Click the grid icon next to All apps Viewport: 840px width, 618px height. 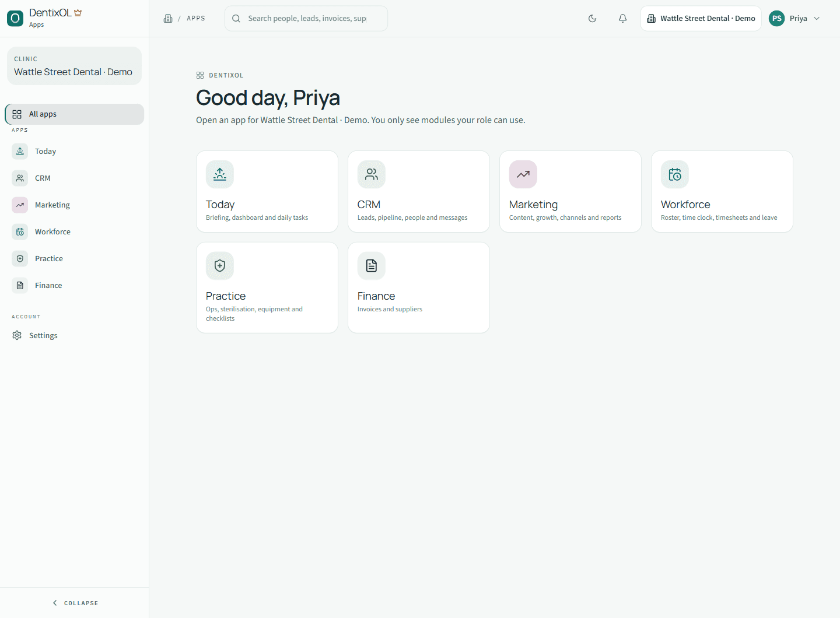click(x=17, y=114)
